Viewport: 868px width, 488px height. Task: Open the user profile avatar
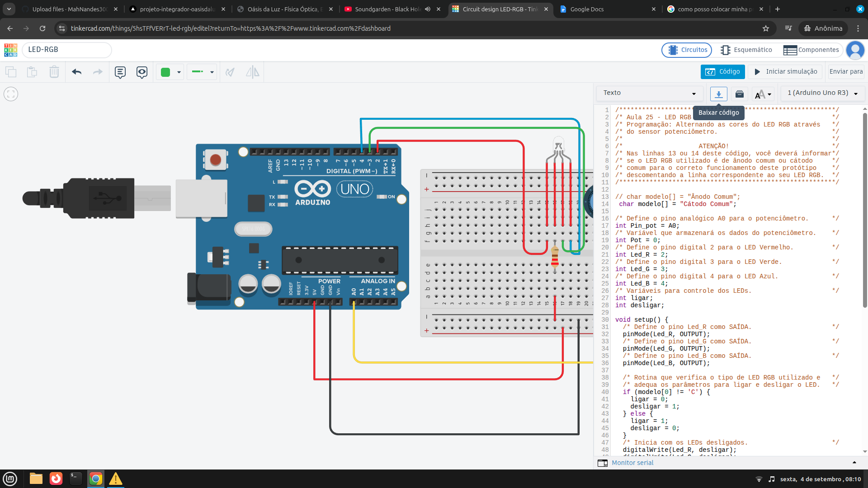point(855,50)
